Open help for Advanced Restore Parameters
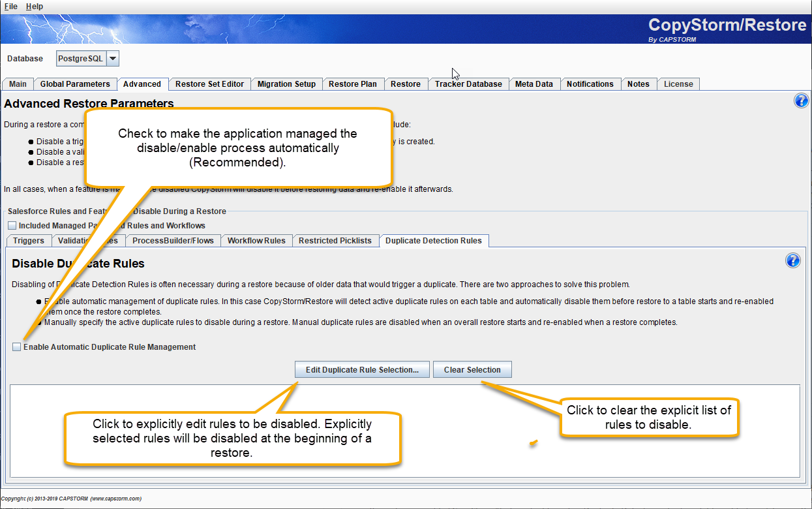Viewport: 812px width, 509px height. [x=801, y=100]
